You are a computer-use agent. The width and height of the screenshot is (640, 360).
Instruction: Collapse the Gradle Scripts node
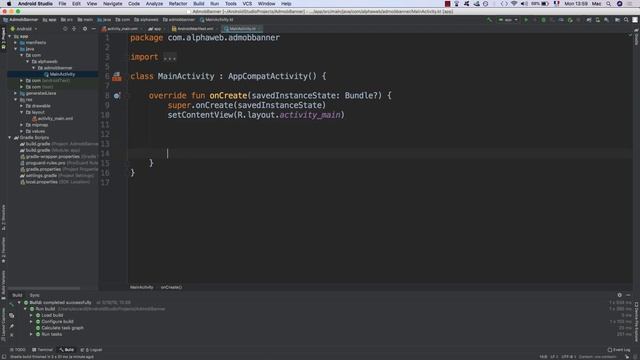[10, 138]
